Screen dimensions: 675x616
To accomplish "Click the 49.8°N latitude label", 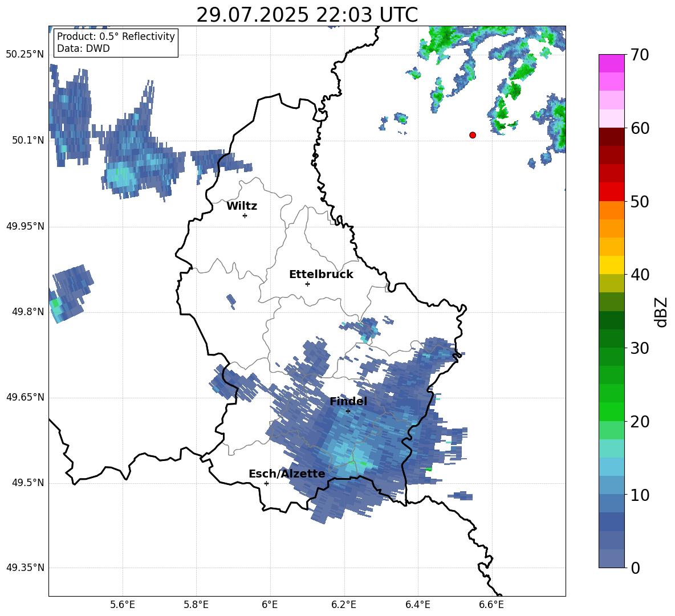I will [28, 312].
